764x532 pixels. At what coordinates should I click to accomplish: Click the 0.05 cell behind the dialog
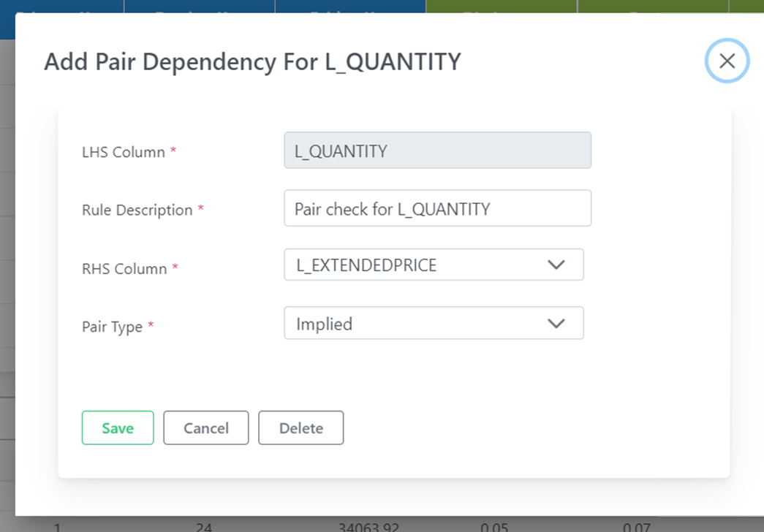pyautogui.click(x=496, y=526)
